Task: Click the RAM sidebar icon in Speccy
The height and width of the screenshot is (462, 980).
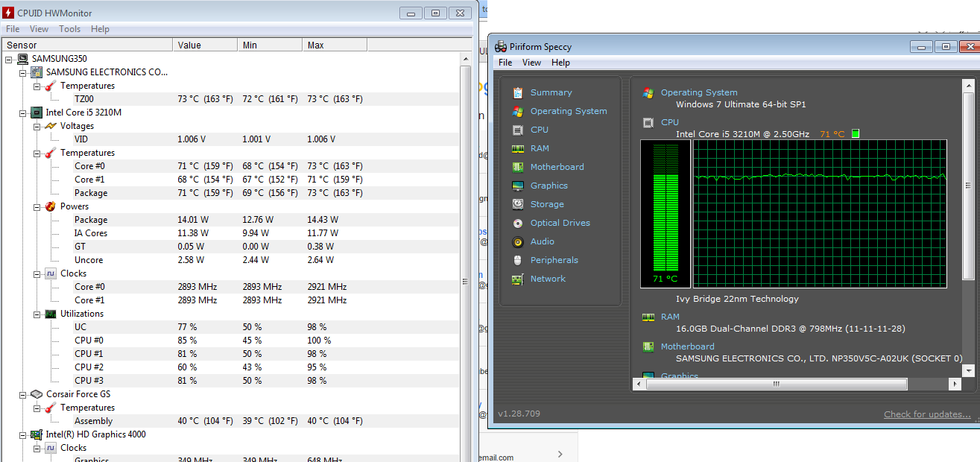Action: coord(518,148)
